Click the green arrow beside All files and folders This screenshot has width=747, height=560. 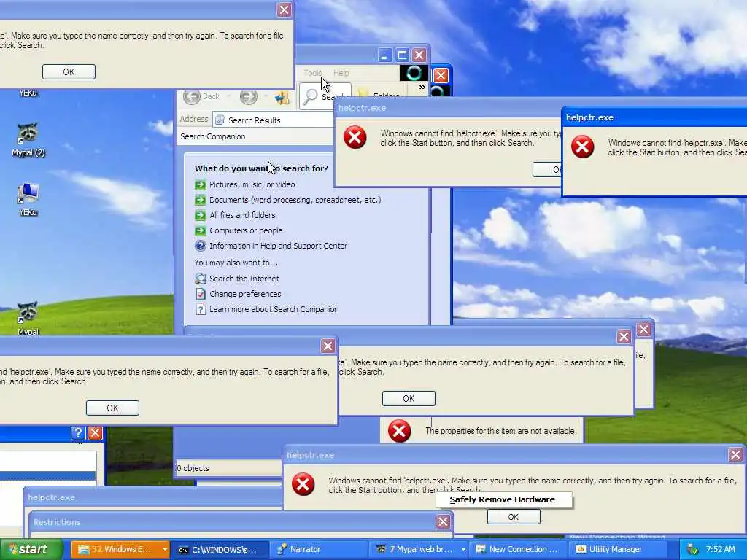(x=201, y=215)
